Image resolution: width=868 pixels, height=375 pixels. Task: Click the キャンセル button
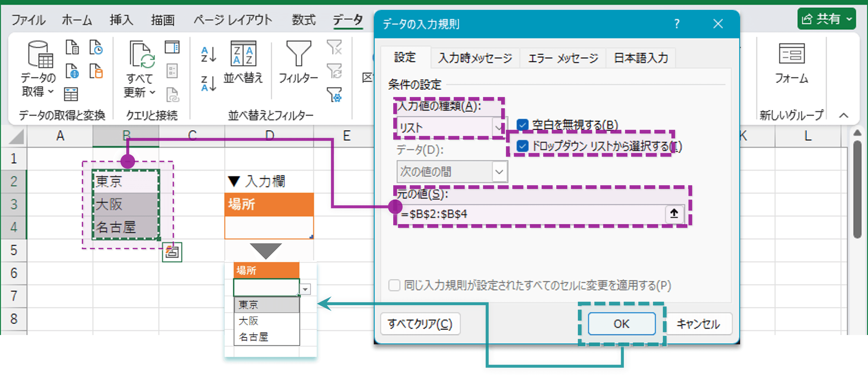coord(698,324)
